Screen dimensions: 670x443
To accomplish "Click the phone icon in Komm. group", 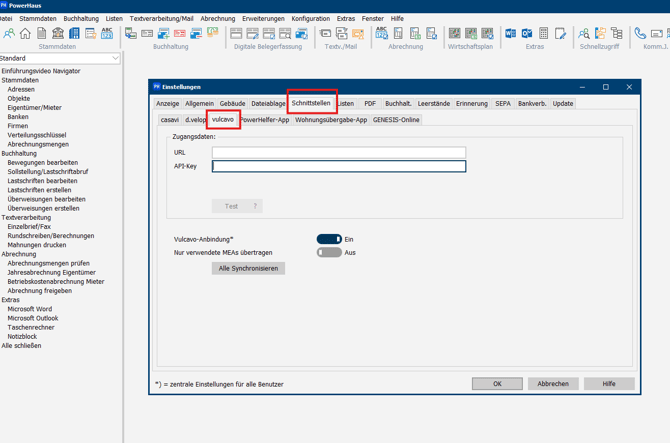I will point(640,34).
